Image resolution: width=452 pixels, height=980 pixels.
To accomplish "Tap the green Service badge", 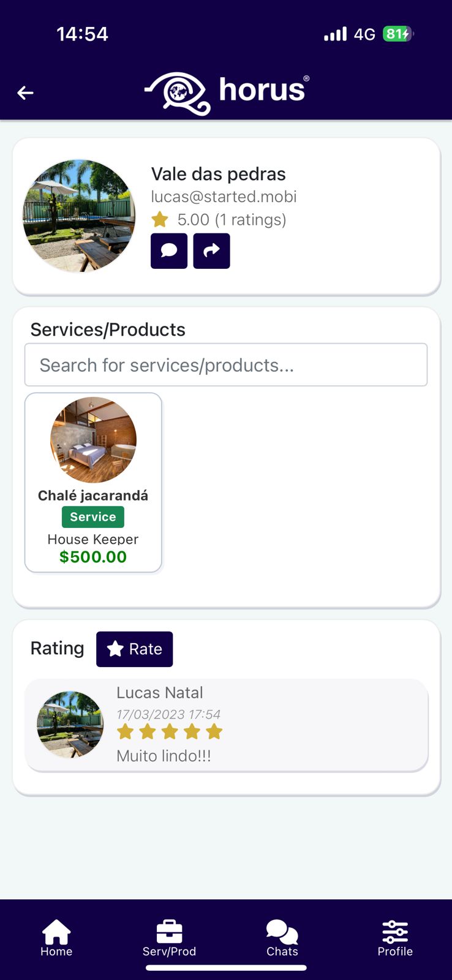I will (93, 517).
